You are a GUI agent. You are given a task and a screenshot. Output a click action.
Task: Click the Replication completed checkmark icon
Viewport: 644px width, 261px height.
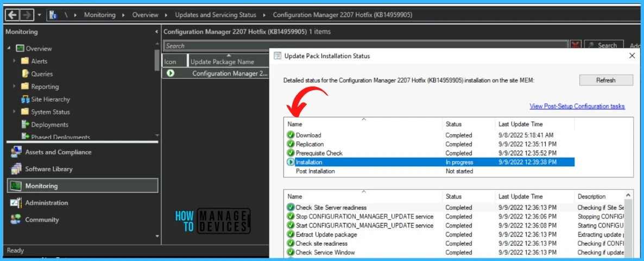click(x=291, y=144)
